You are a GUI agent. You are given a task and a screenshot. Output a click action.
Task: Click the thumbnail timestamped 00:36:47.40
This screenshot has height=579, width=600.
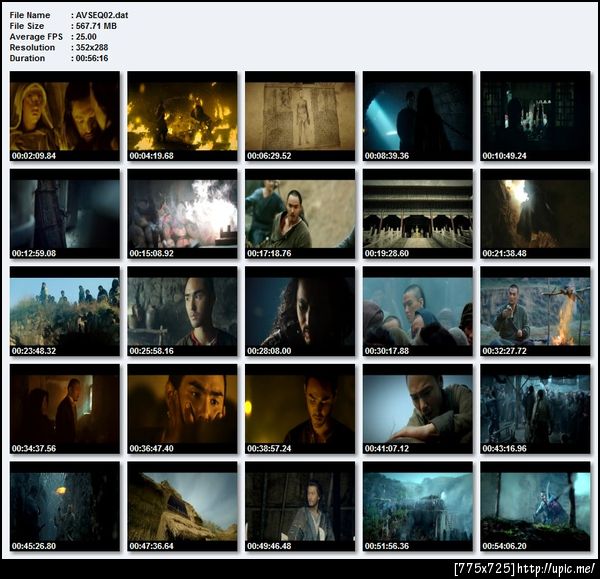pyautogui.click(x=182, y=409)
